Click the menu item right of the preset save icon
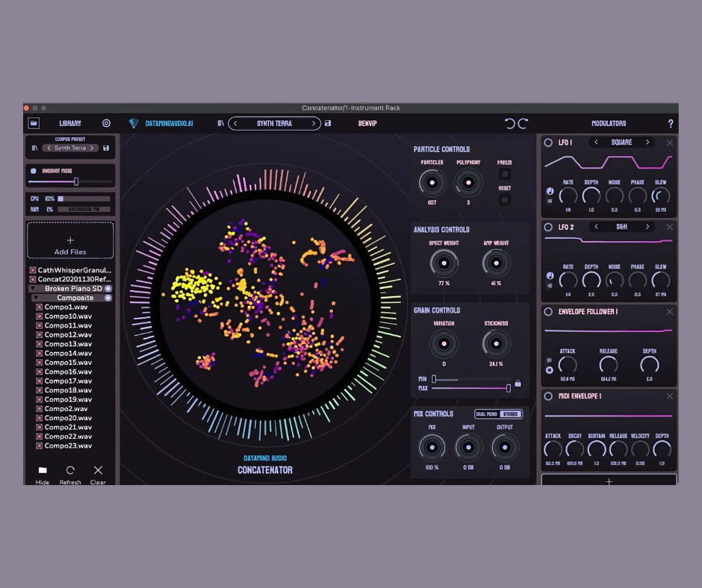This screenshot has height=588, width=702. (367, 123)
